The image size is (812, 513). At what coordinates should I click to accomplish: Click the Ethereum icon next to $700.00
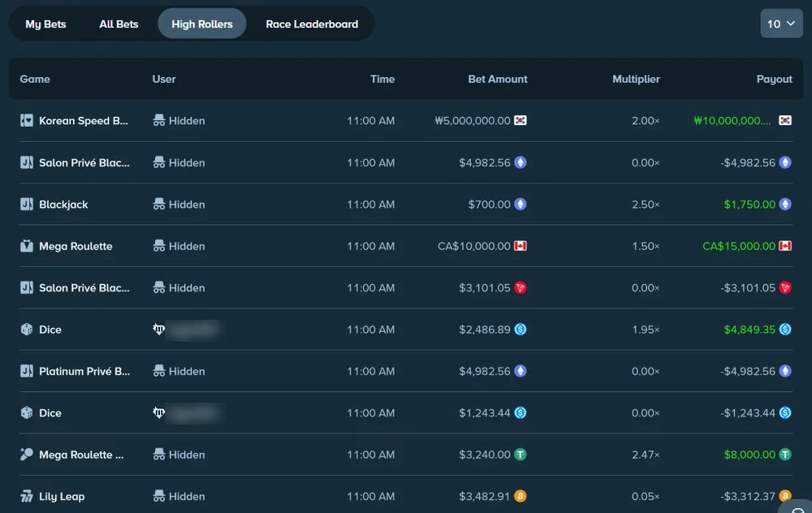coord(520,205)
